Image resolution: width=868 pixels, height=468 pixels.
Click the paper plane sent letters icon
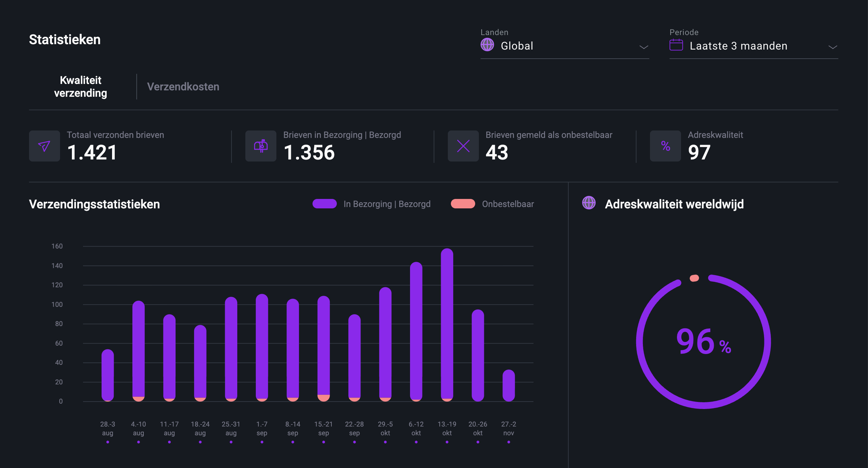44,146
